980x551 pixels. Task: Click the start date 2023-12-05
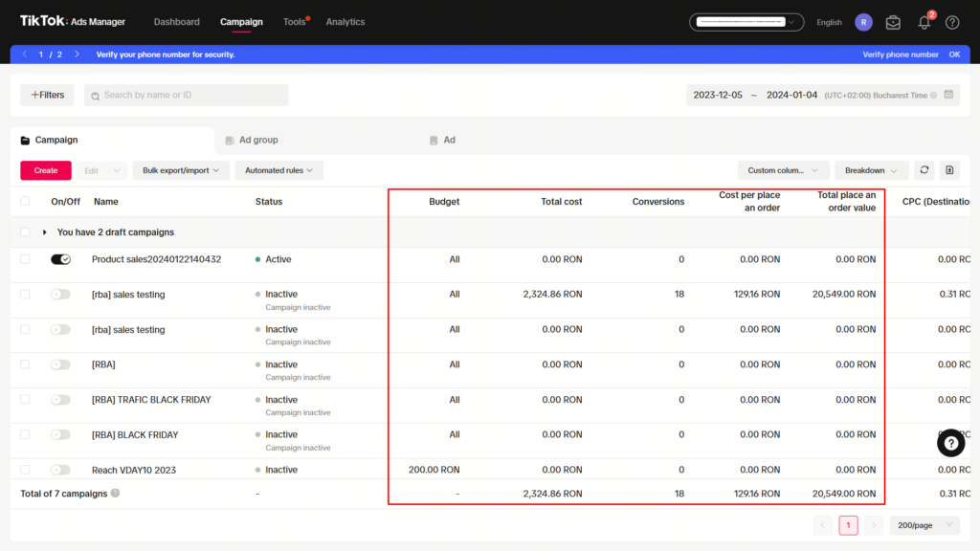click(x=718, y=95)
